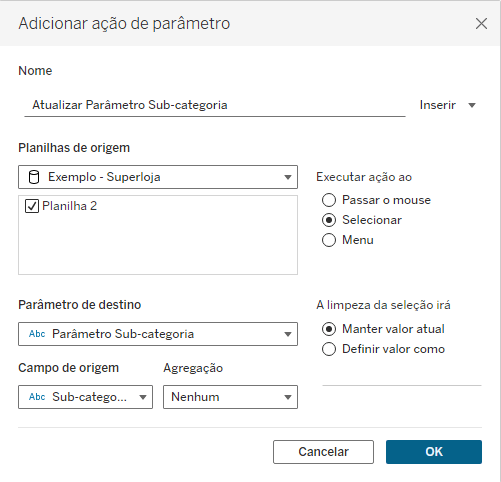Open the Agregação Nenhum dropdown

[x=230, y=397]
